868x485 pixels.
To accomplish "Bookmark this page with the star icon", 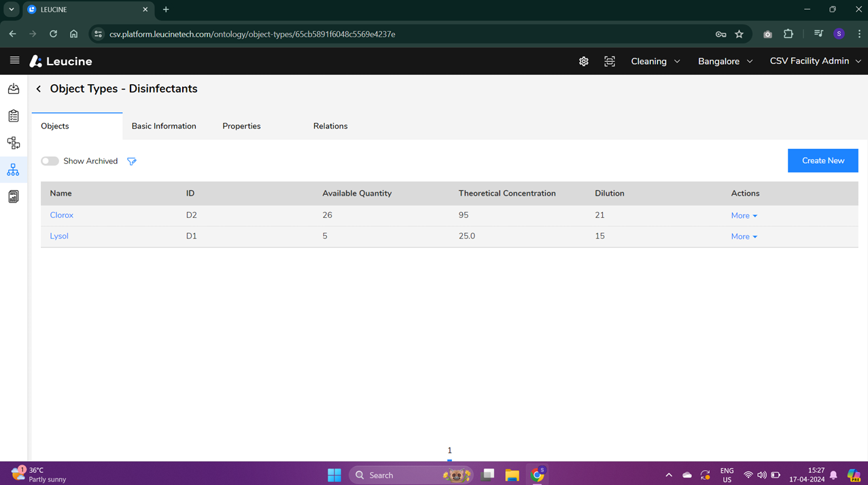I will [x=739, y=34].
